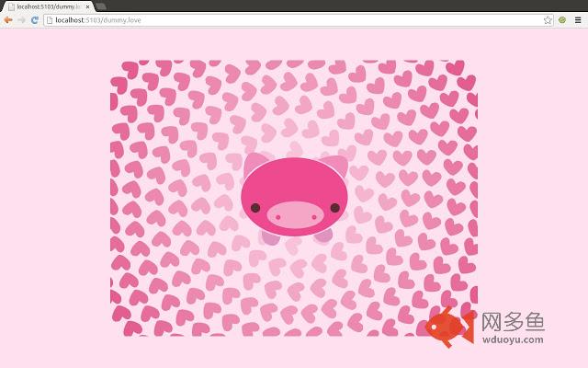The width and height of the screenshot is (588, 368).
Task: Click the browser forward arrow
Action: pos(21,20)
